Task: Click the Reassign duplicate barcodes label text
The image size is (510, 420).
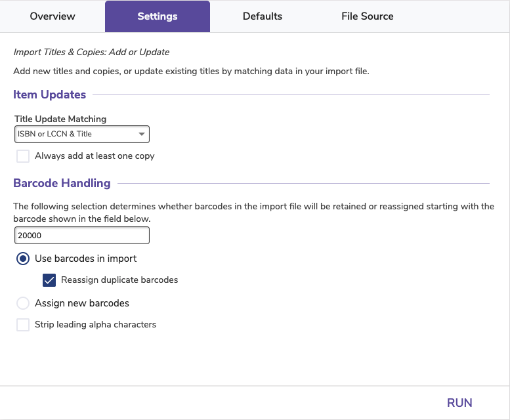Action: [x=119, y=280]
